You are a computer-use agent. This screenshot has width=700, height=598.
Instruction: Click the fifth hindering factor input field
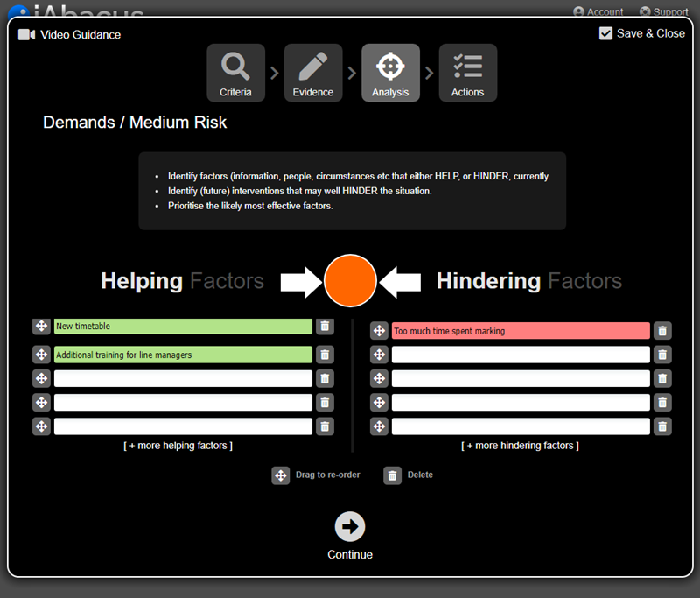point(521,426)
